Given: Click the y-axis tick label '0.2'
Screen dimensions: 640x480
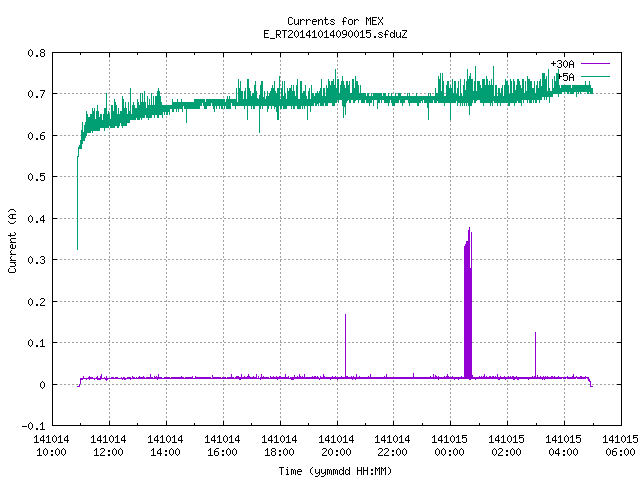Looking at the screenshot, I should (x=36, y=302).
